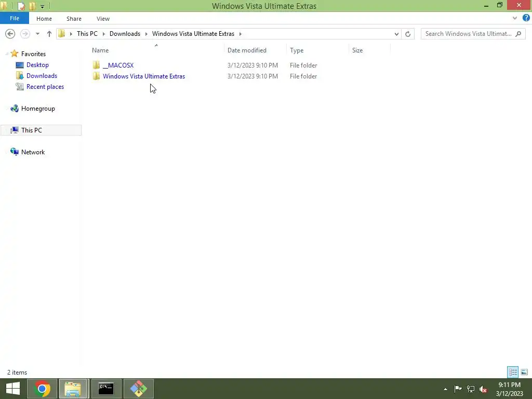Select Homegroup in the navigation pane
532x399 pixels.
38,109
